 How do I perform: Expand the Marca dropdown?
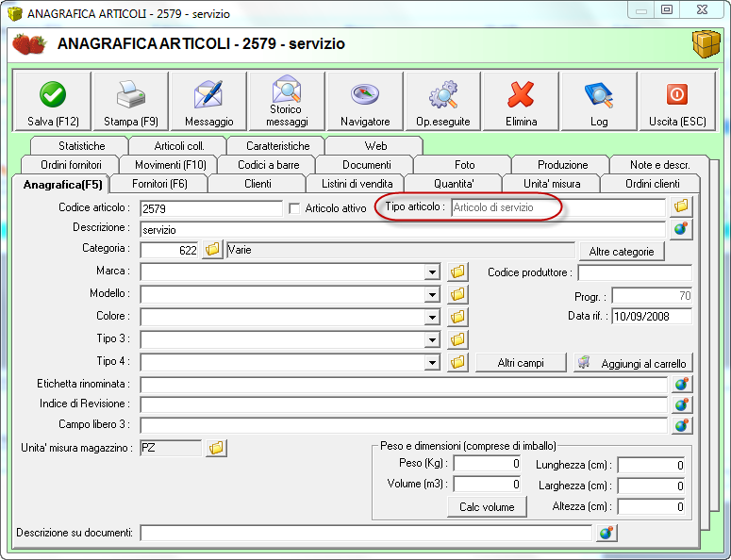tap(433, 272)
